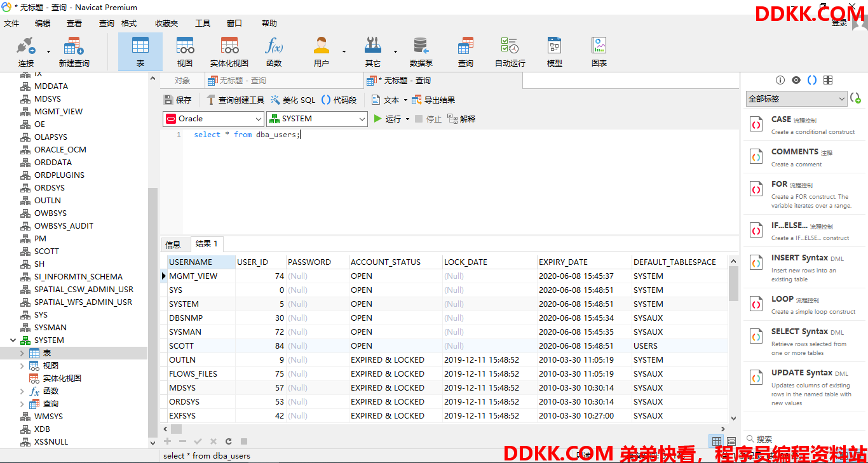Click 美化 SQL to beautify the query
Viewport: 868px width, 463px height.
(293, 100)
